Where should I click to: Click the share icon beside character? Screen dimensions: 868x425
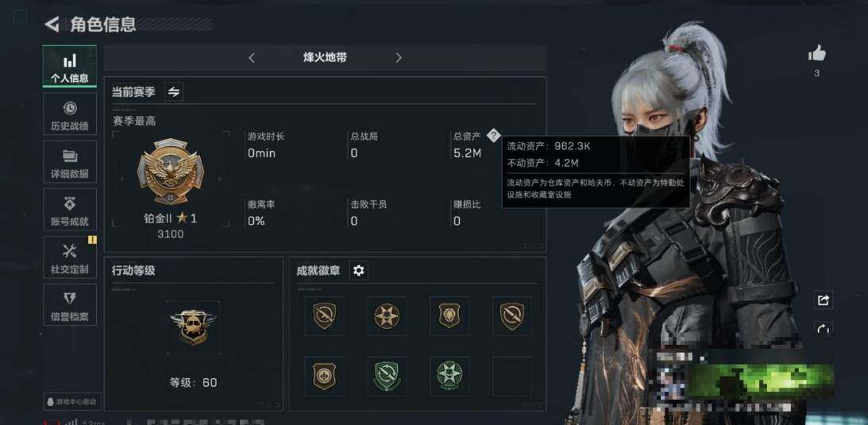pos(824,300)
